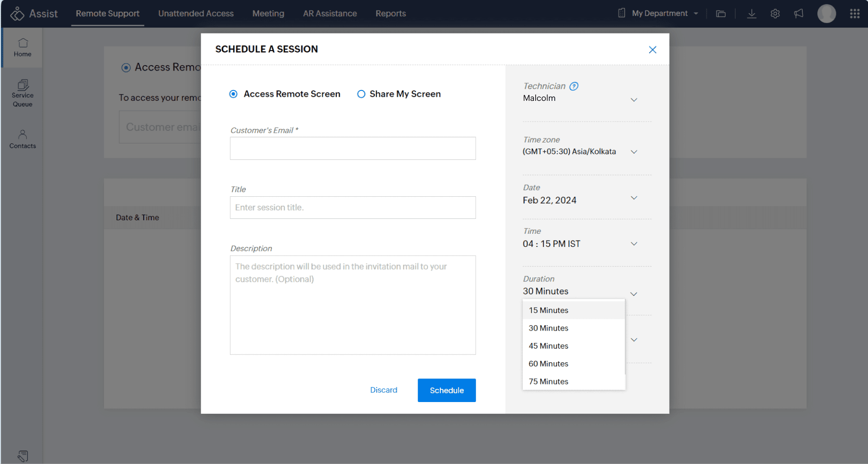Viewport: 868px width, 464px height.
Task: Click into the Customer's Email field
Action: click(353, 148)
